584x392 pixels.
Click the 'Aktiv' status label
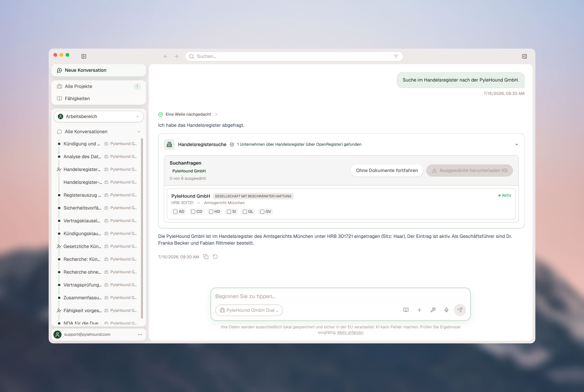click(505, 195)
